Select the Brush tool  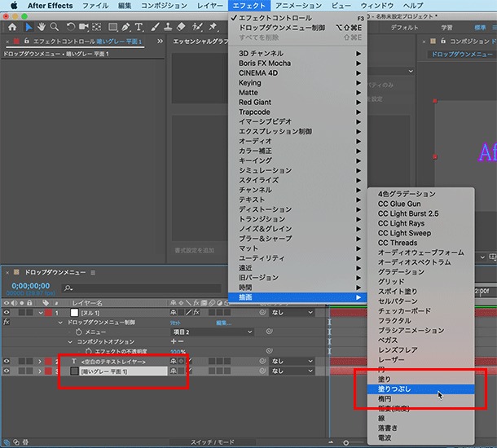click(155, 27)
